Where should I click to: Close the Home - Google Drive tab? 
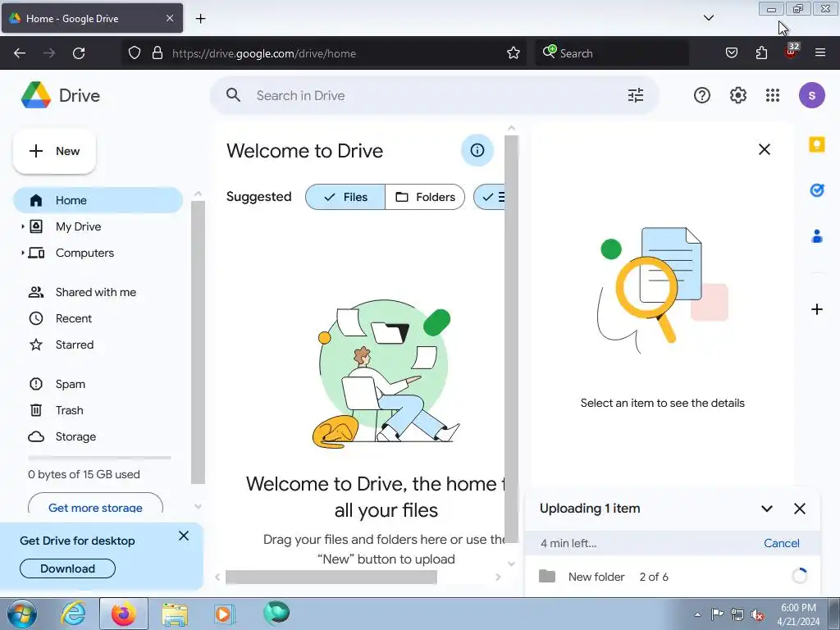point(169,18)
